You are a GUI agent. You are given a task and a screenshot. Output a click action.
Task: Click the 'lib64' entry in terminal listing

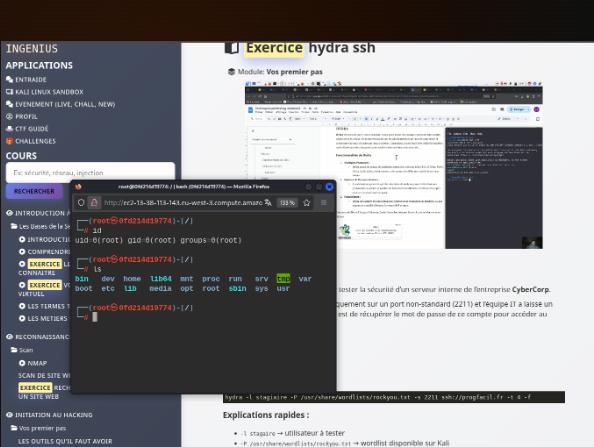161,279
